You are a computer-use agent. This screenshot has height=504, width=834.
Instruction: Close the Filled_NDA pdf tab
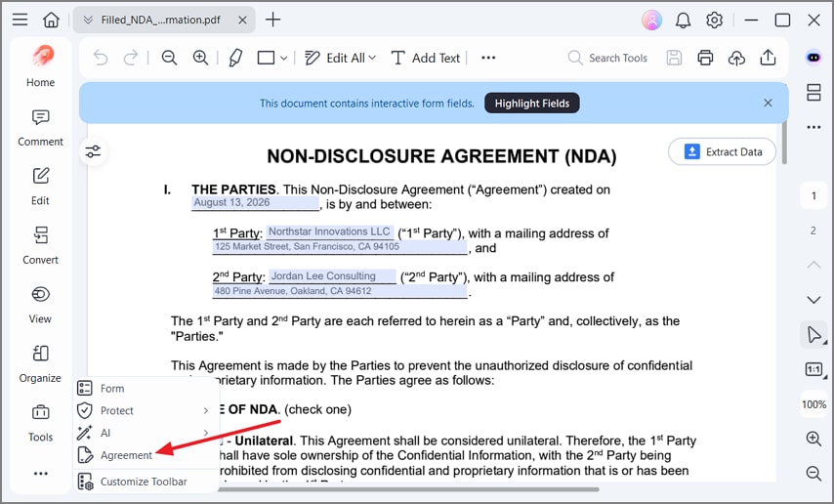(x=242, y=21)
